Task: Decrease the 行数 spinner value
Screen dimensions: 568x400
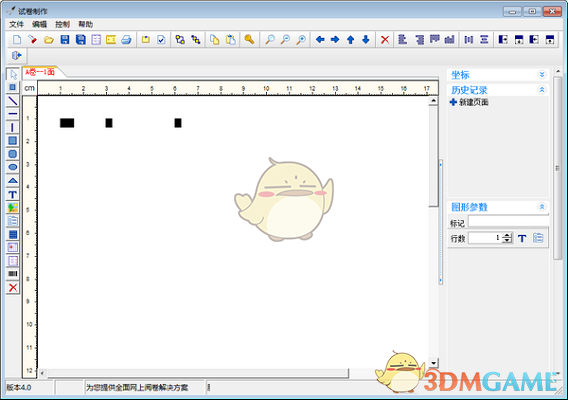Action: (508, 241)
